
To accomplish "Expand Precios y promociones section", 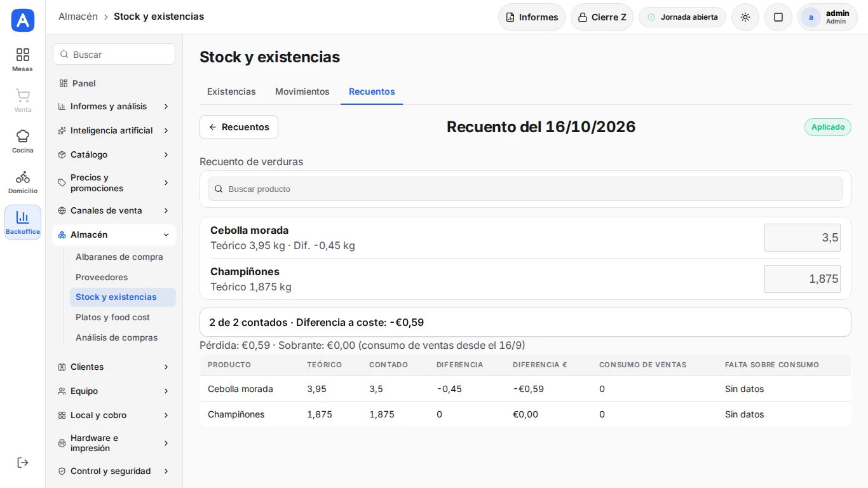I will click(x=114, y=183).
